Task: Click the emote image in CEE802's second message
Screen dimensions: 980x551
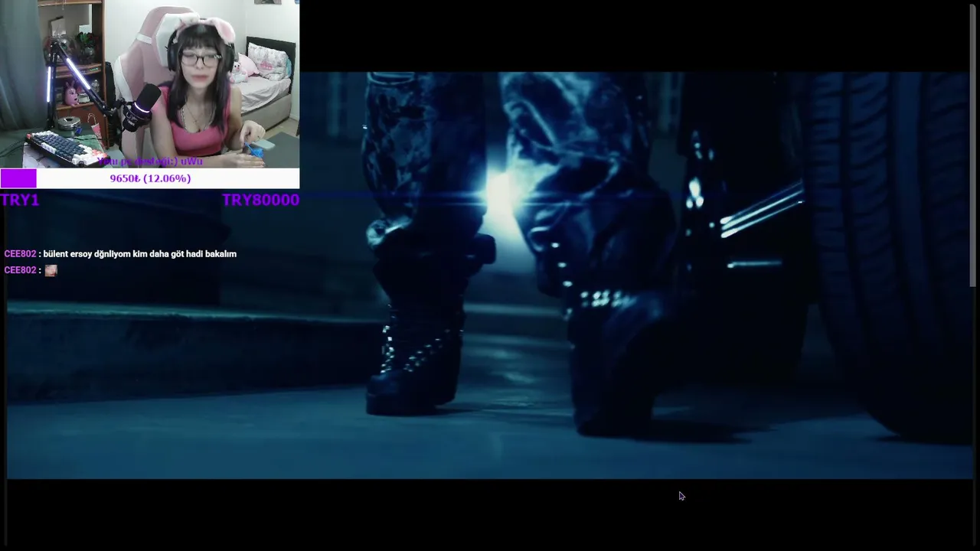Action: point(51,270)
